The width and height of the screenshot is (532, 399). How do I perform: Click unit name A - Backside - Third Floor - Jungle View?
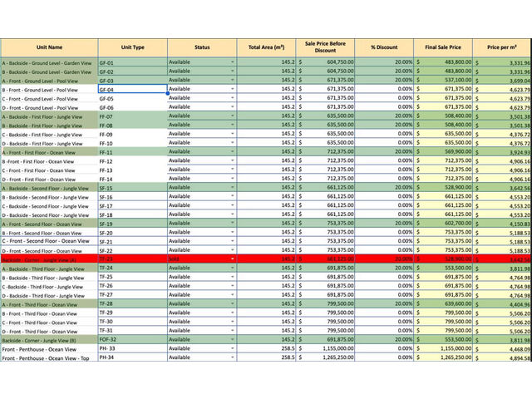click(49, 268)
